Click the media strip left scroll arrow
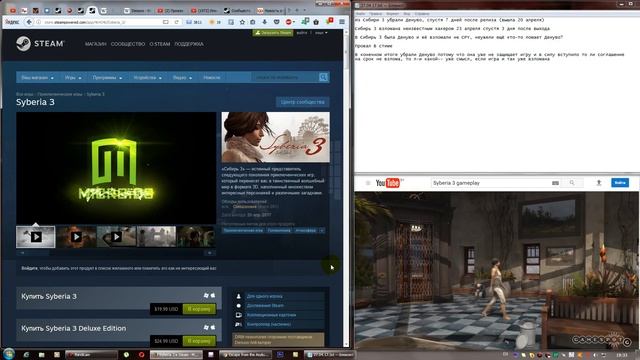This screenshot has height=360, width=640. [x=22, y=253]
